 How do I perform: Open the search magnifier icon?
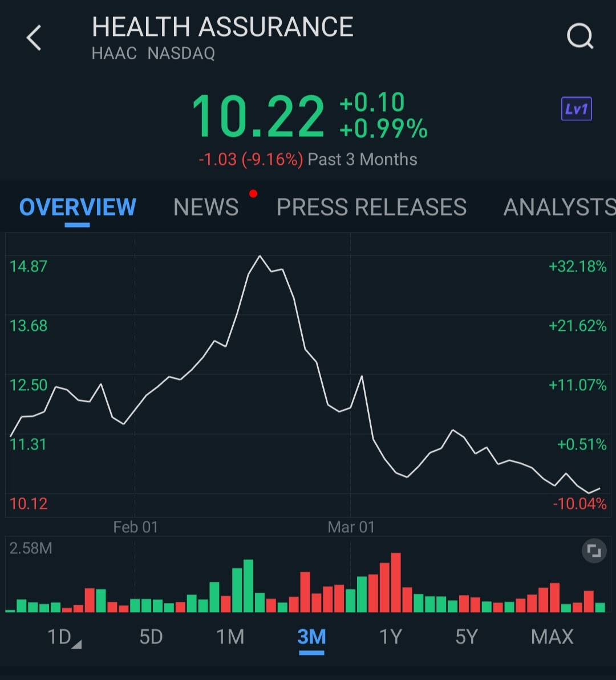coord(580,36)
